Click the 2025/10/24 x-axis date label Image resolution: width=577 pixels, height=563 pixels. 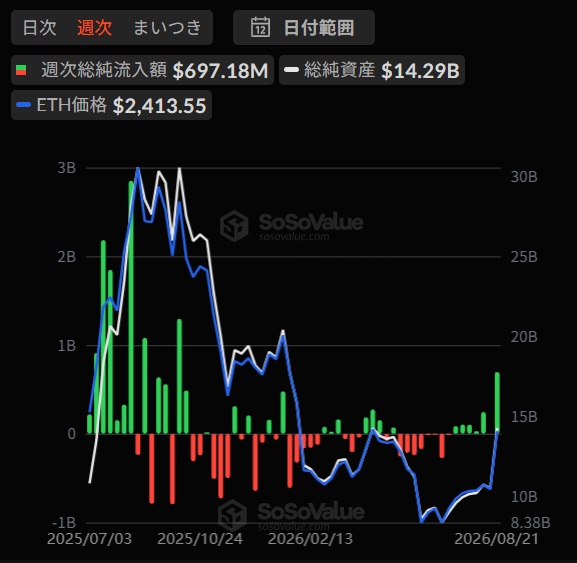click(x=200, y=539)
